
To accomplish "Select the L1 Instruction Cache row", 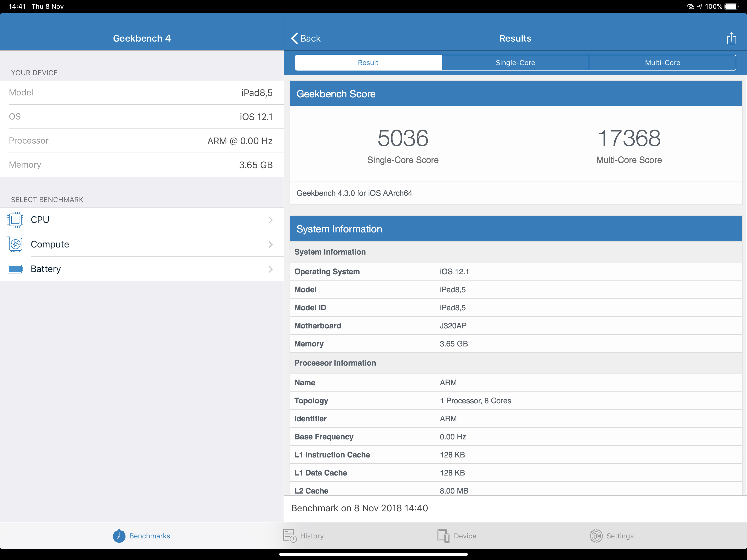I will pos(516,455).
